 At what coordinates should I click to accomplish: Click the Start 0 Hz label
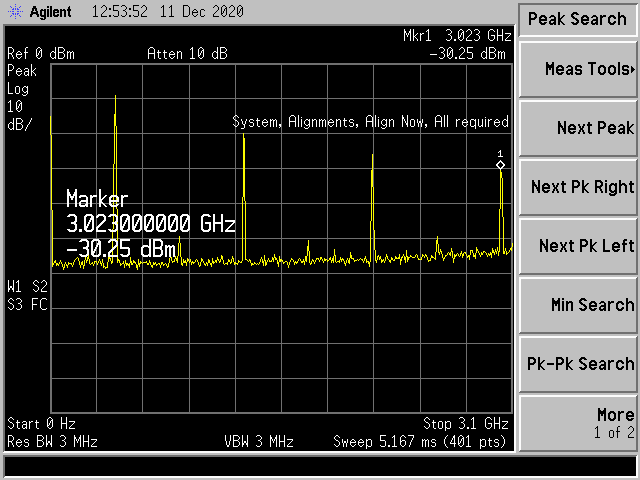click(41, 424)
